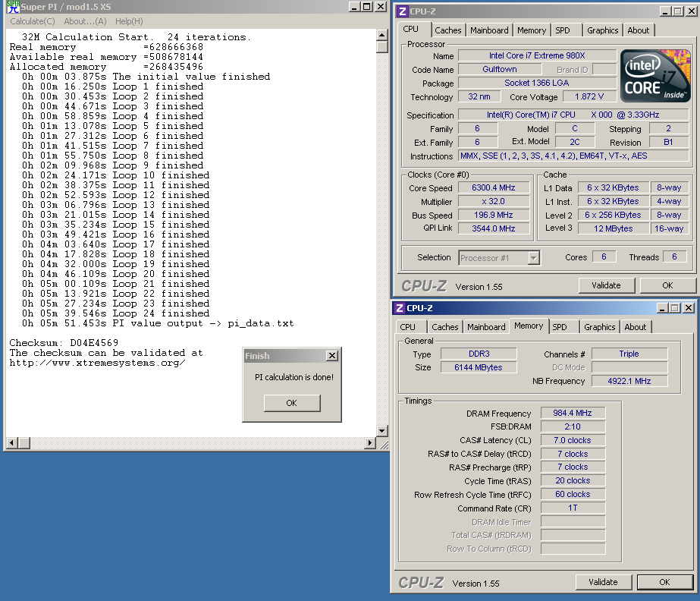This screenshot has height=601, width=700.
Task: Click the NB Frequency value 4922.1 MHz
Action: [629, 381]
